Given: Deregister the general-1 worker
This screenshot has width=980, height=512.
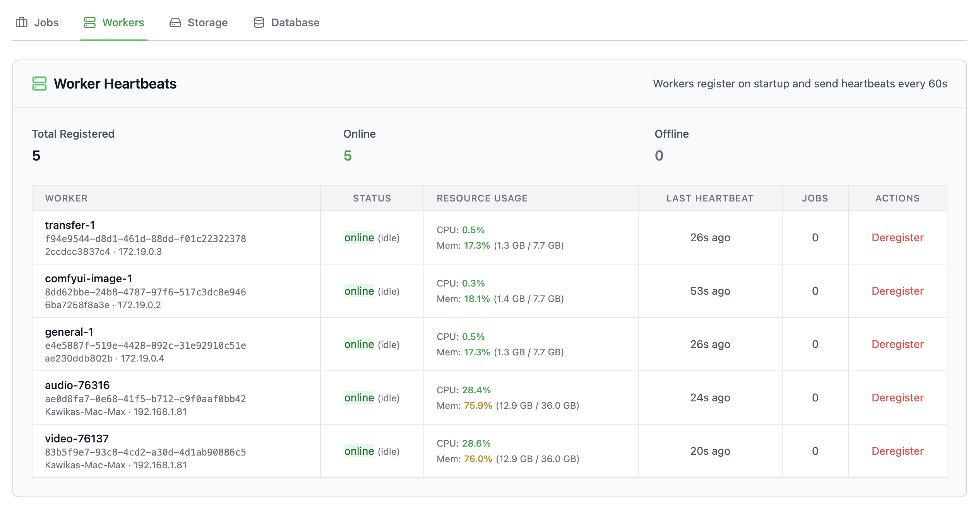Looking at the screenshot, I should coord(897,344).
